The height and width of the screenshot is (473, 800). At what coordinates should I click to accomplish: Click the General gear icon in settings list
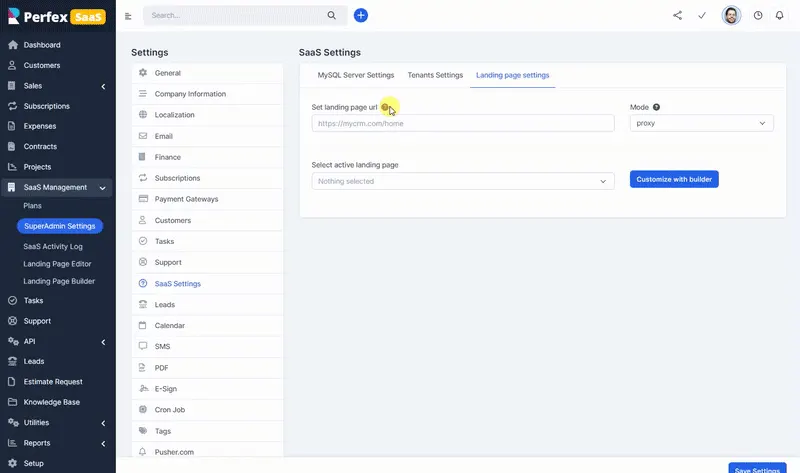(143, 73)
